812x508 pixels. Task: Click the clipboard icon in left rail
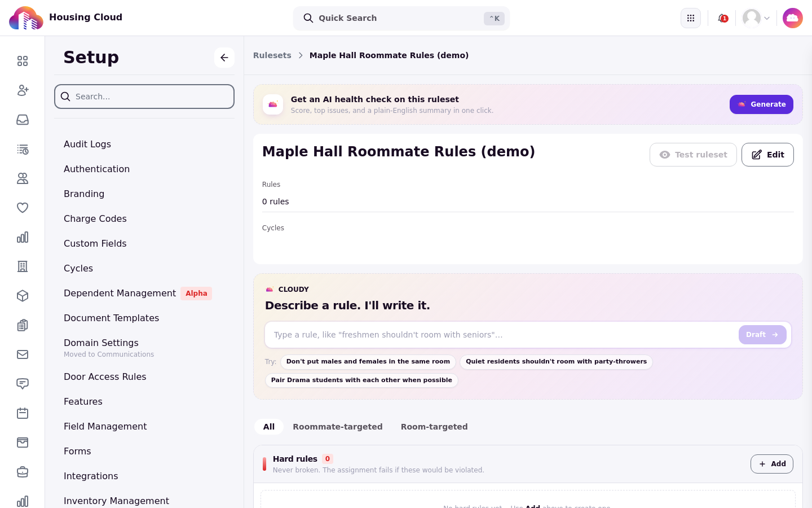(x=23, y=325)
